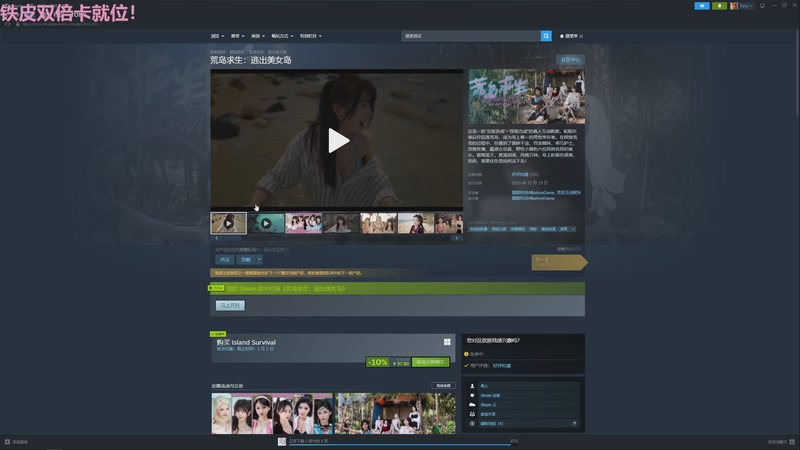Open friends and chat at bottom-right
This screenshot has width=800, height=450.
pos(782,442)
